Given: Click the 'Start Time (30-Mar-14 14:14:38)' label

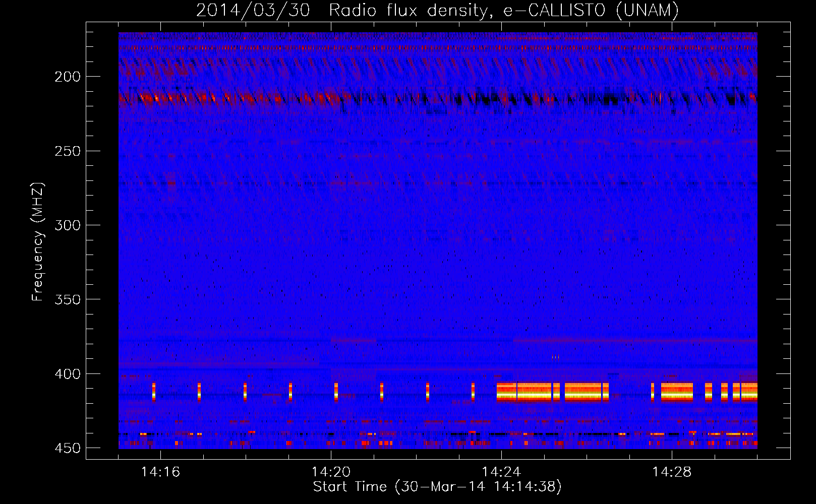Looking at the screenshot, I should (x=437, y=487).
